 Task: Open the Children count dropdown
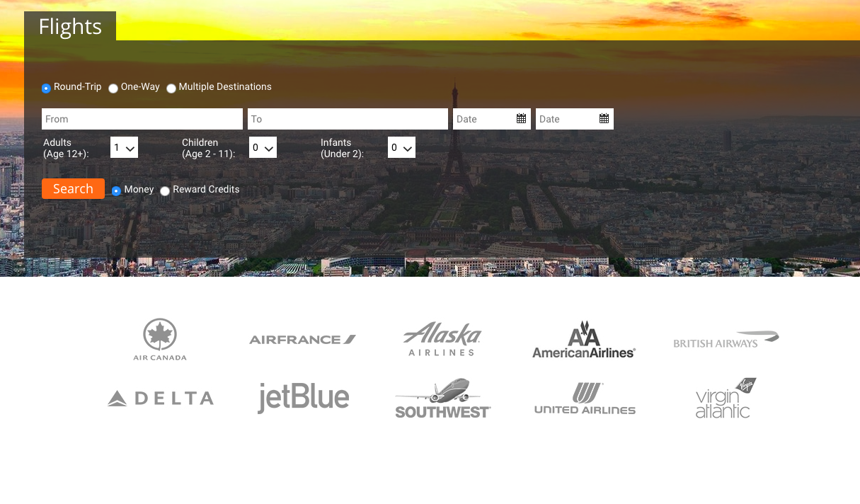[x=263, y=147]
